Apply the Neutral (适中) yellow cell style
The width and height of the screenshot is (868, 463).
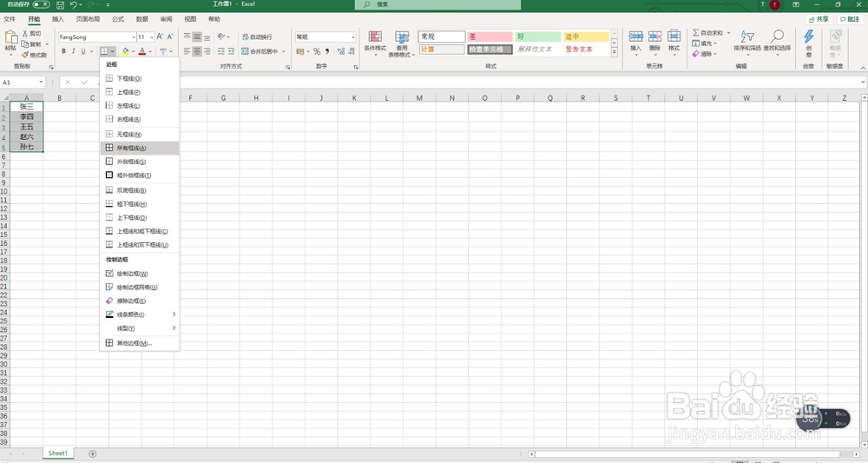(x=586, y=36)
